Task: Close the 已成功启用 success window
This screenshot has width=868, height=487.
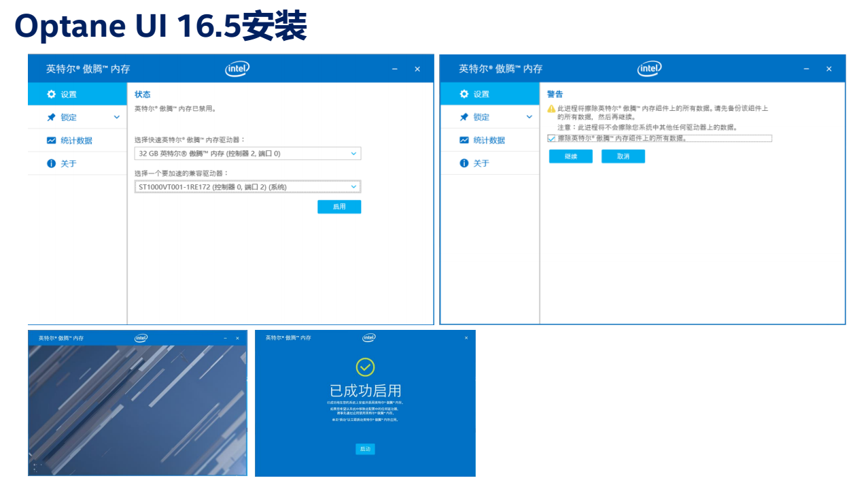Action: pos(466,338)
